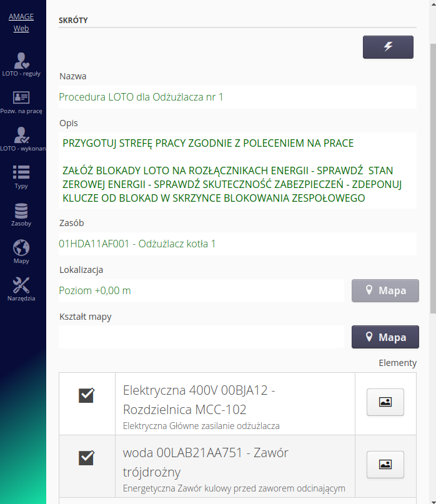Uncheck woda 00LAB21AA751 checkbox
436x504 pixels.
pyautogui.click(x=86, y=458)
